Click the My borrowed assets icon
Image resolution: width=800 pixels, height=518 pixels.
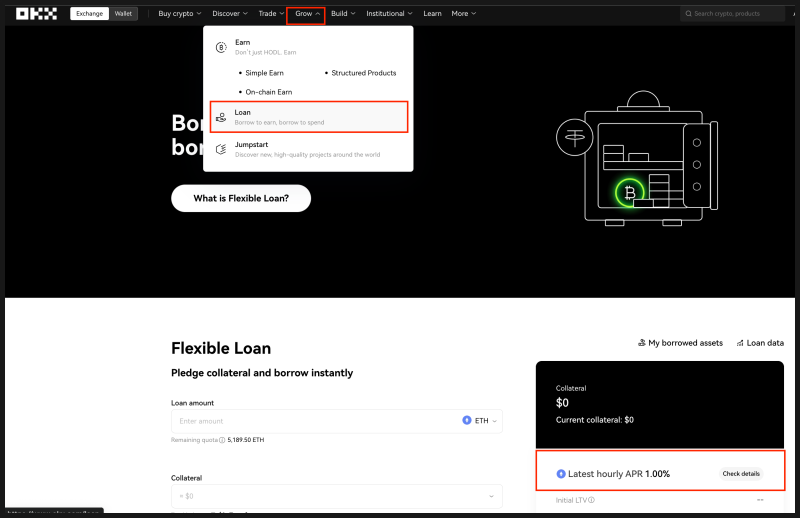tap(642, 343)
